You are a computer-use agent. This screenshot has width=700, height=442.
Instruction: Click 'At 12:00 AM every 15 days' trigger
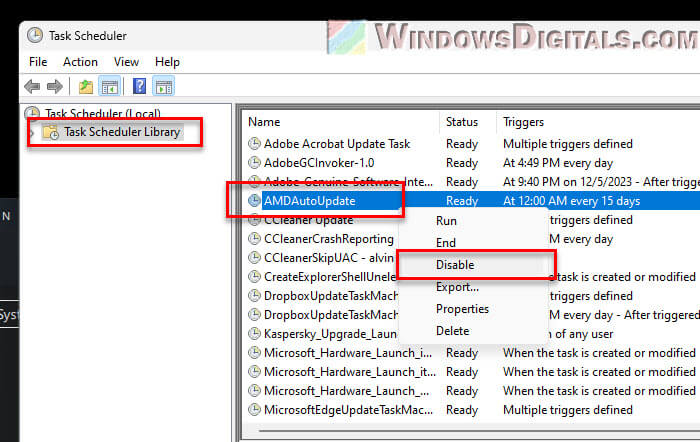pyautogui.click(x=571, y=201)
